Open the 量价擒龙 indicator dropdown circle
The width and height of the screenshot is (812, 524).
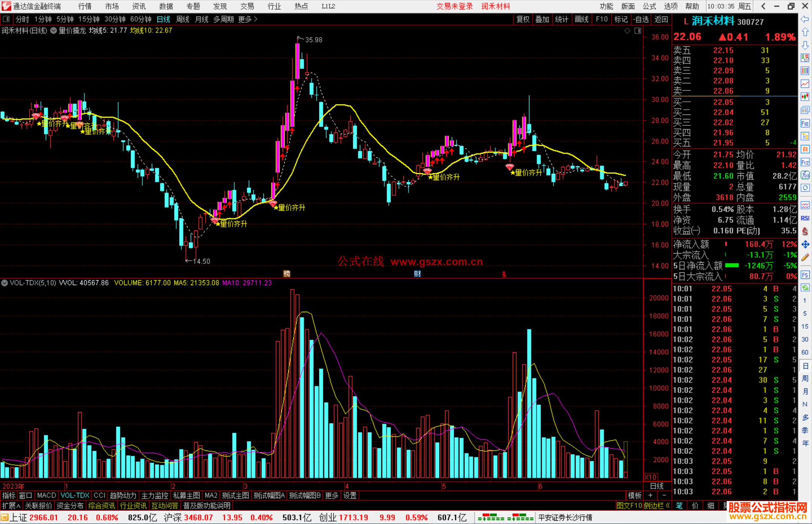(54, 31)
